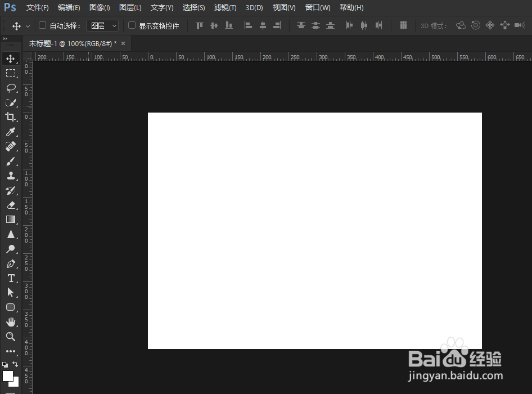Enable the 自动选择 checkbox
Image resolution: width=532 pixels, height=394 pixels.
(x=42, y=25)
